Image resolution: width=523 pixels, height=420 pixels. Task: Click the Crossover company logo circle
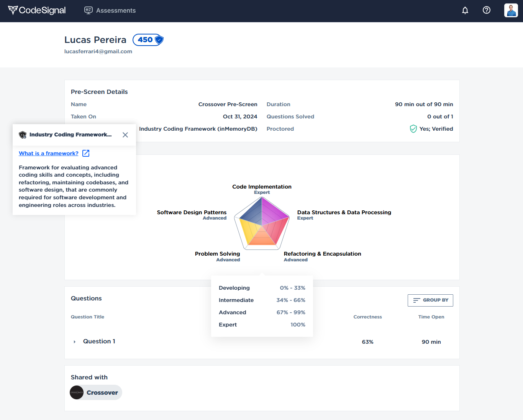point(77,392)
